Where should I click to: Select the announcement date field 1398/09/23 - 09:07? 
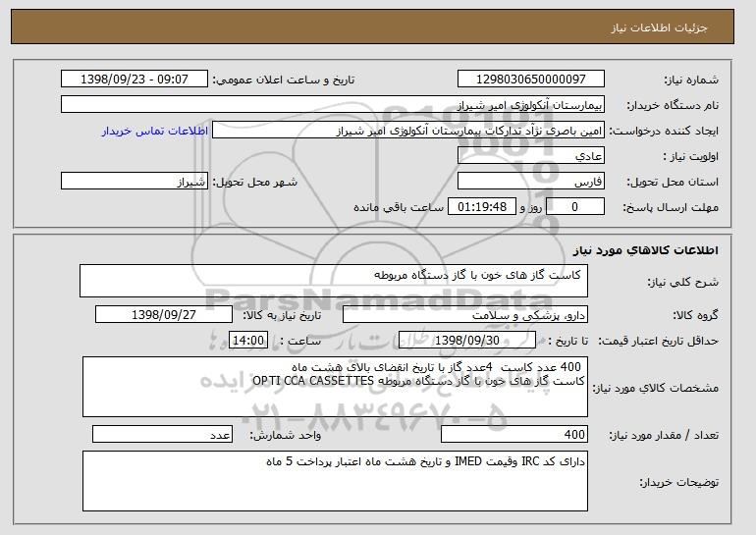point(135,80)
